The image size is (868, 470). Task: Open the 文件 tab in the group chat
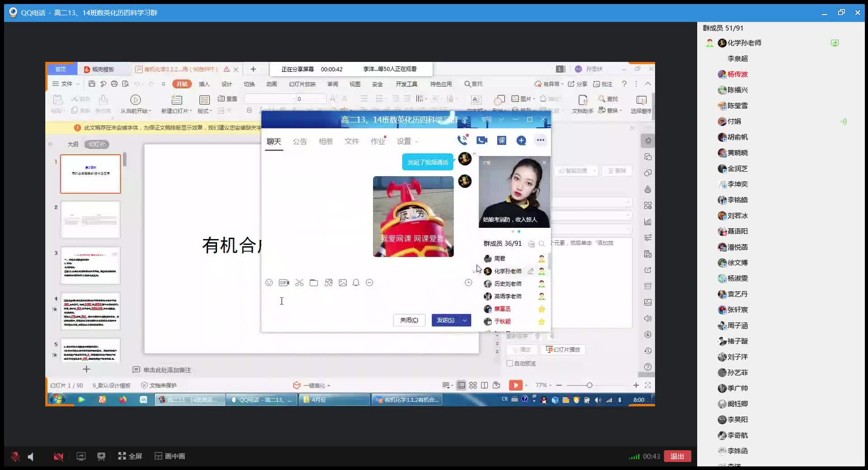pos(352,141)
